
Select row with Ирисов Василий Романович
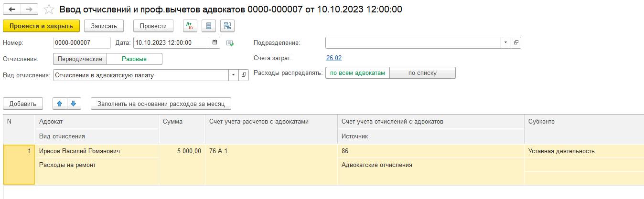click(x=79, y=151)
